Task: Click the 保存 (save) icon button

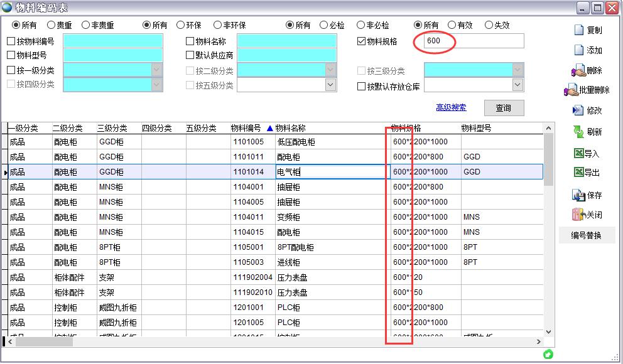Action: [578, 195]
